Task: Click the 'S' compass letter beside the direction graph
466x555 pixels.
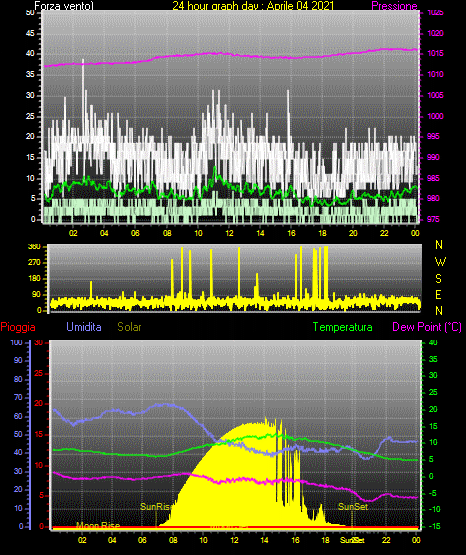Action: (x=438, y=279)
